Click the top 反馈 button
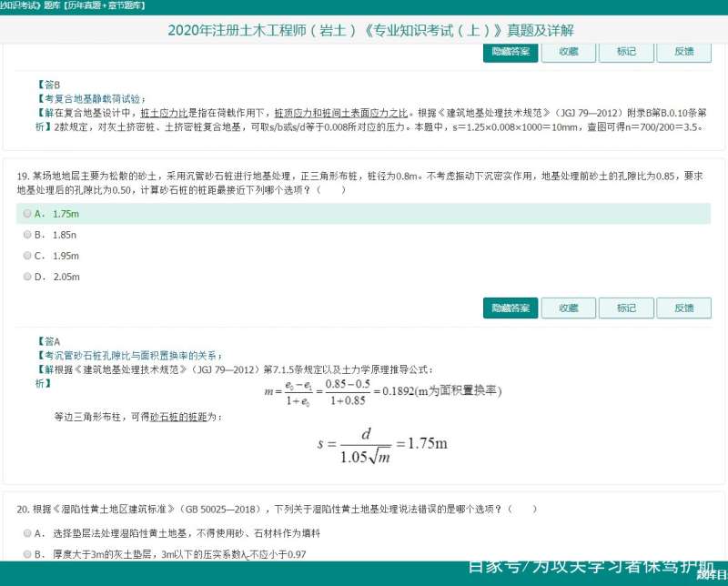 (x=684, y=53)
